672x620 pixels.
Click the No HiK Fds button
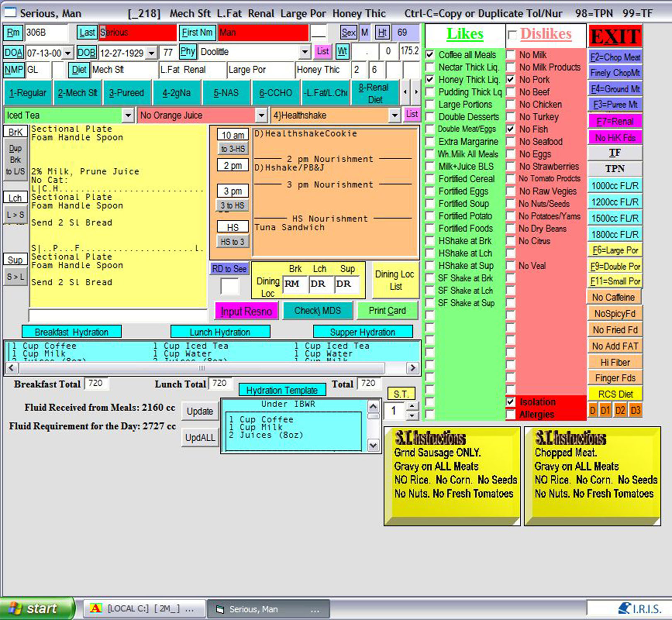coord(615,137)
